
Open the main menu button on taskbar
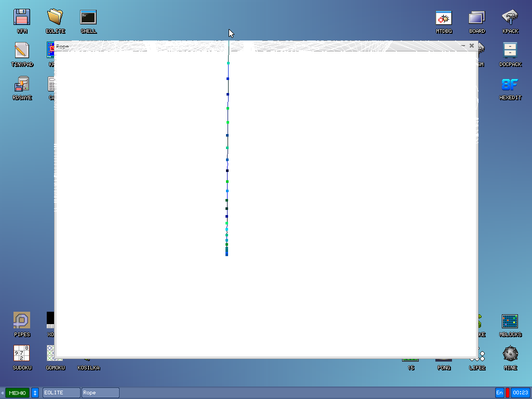point(17,393)
